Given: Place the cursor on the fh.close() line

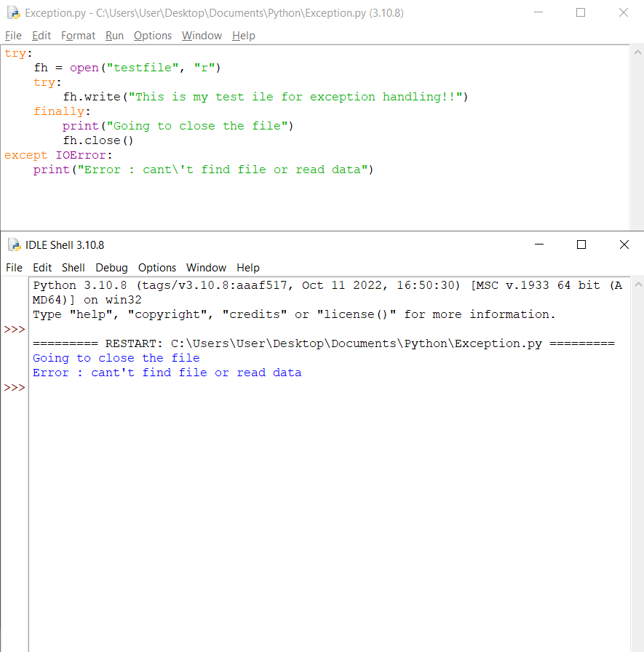Looking at the screenshot, I should tap(97, 140).
